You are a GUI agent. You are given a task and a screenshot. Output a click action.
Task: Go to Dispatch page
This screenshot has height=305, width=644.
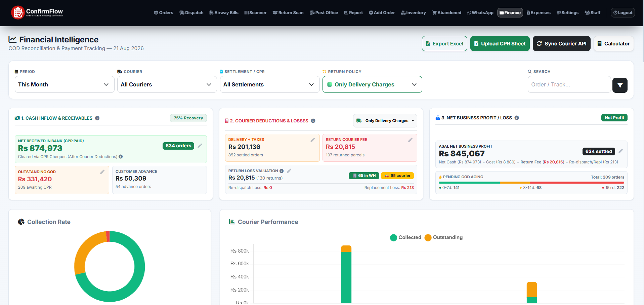[191, 13]
